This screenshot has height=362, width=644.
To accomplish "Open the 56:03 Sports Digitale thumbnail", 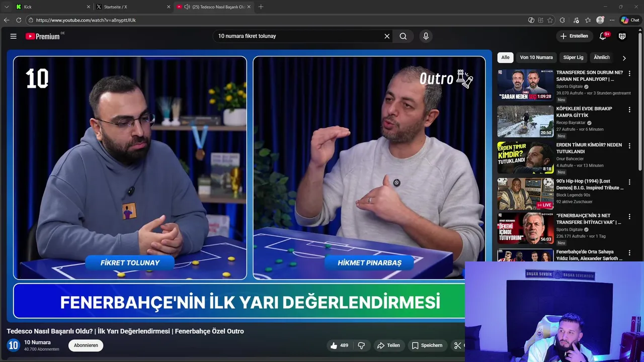I will (525, 228).
